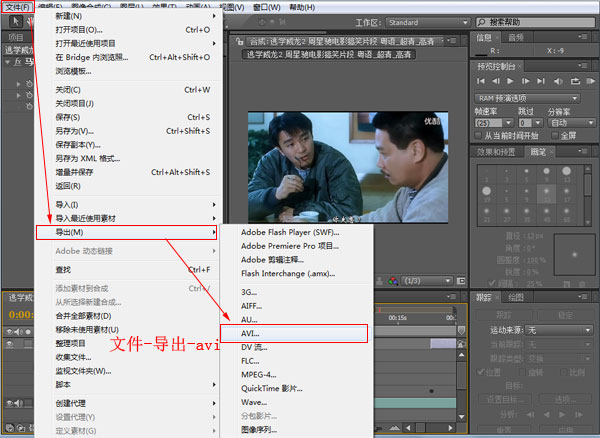Image resolution: width=600 pixels, height=438 pixels.
Task: Toggle the 比例 checkbox in tracker
Action: coord(564,372)
